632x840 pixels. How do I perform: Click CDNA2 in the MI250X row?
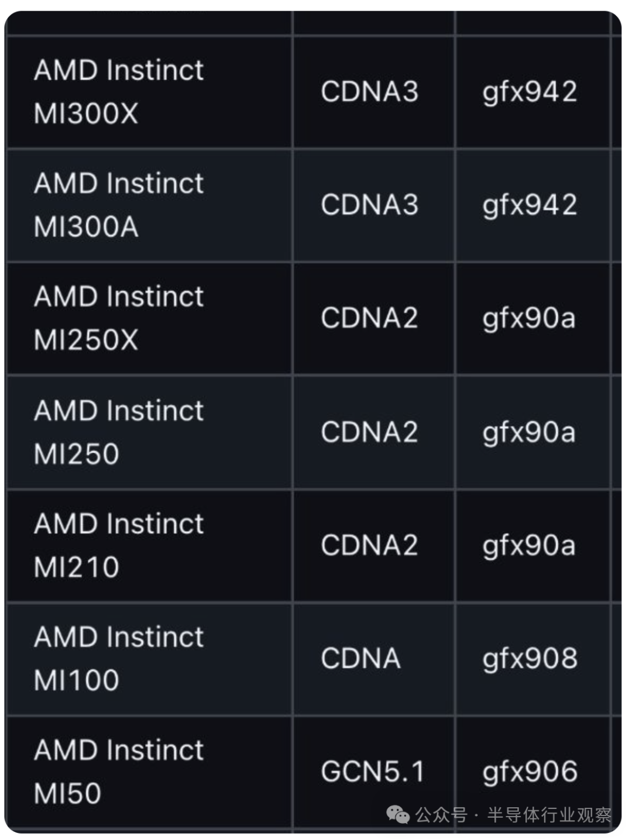pos(369,318)
